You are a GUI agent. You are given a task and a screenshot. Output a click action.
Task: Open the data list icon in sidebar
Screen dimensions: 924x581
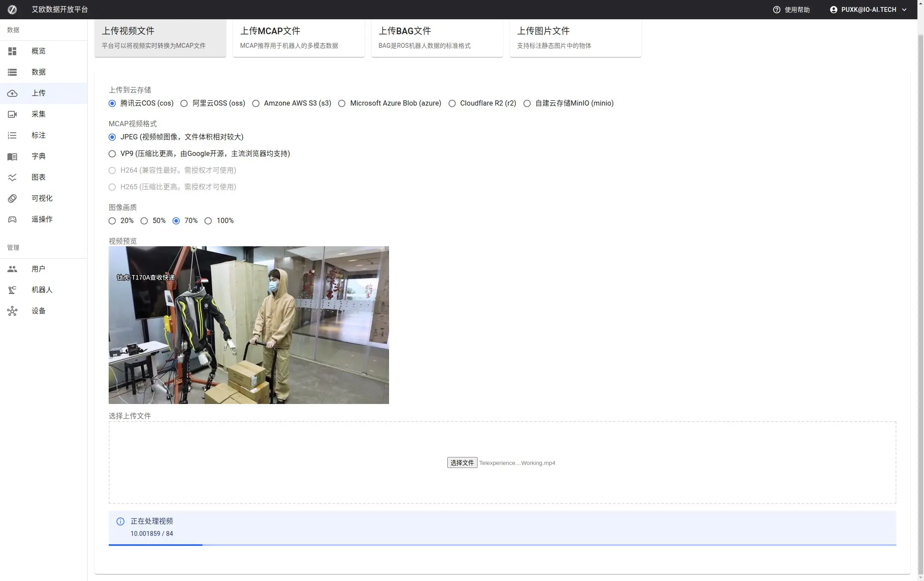(12, 72)
